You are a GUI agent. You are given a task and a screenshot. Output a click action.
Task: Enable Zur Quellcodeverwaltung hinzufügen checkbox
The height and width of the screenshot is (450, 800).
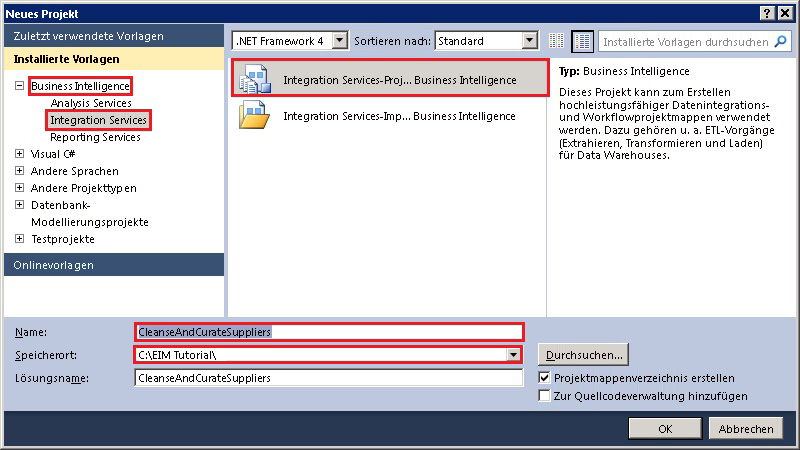(544, 395)
